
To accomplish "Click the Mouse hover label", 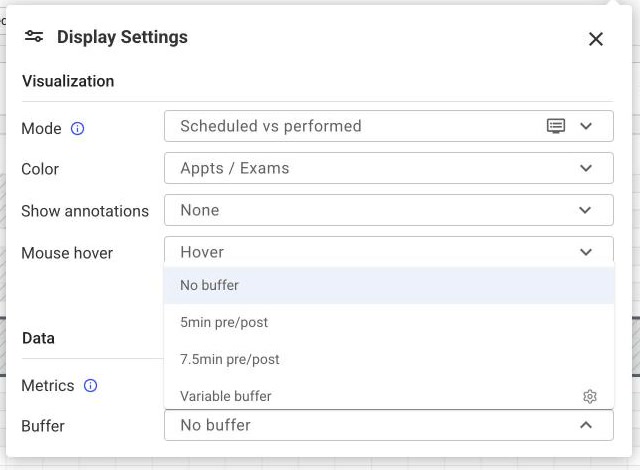I will point(67,253).
